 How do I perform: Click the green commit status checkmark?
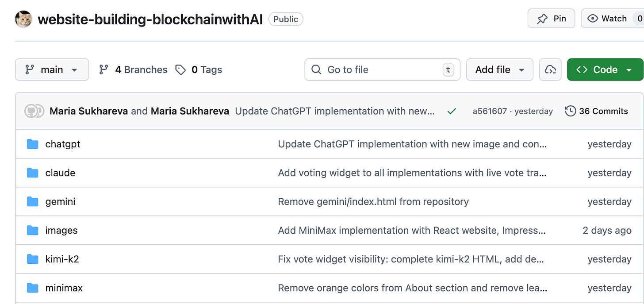point(452,112)
